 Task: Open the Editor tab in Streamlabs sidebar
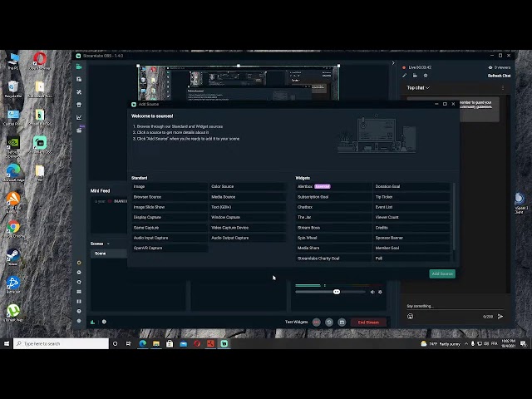click(79, 66)
